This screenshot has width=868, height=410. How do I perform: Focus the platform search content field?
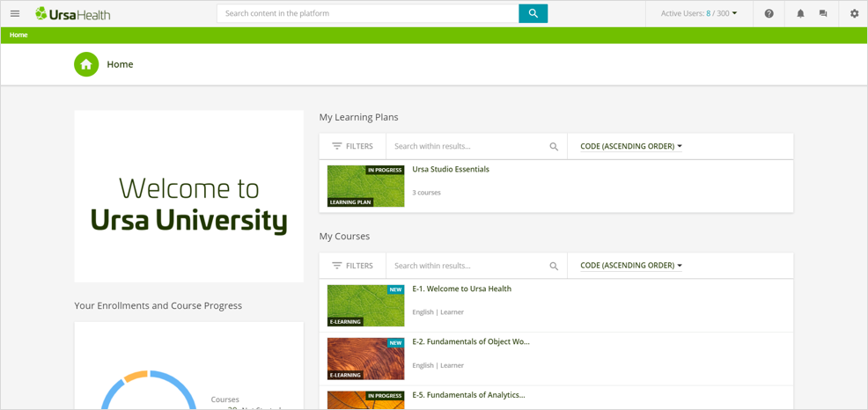368,13
